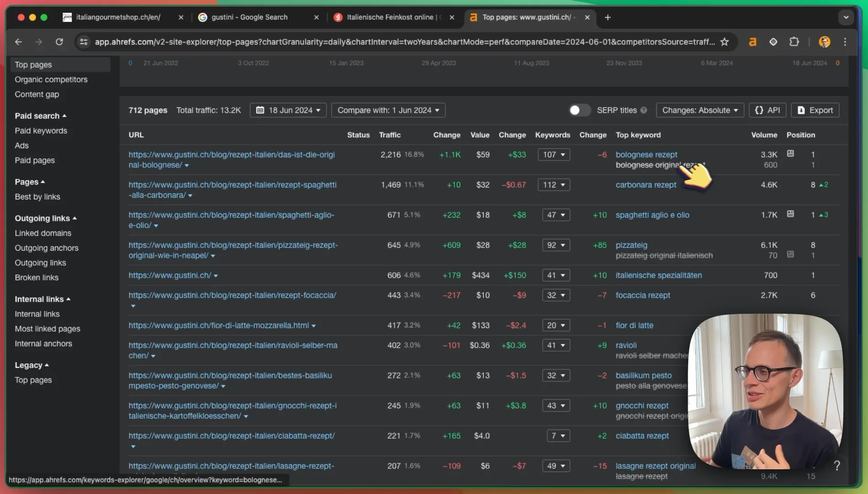Click the help question mark icon
This screenshot has height=494, width=868.
point(837,466)
